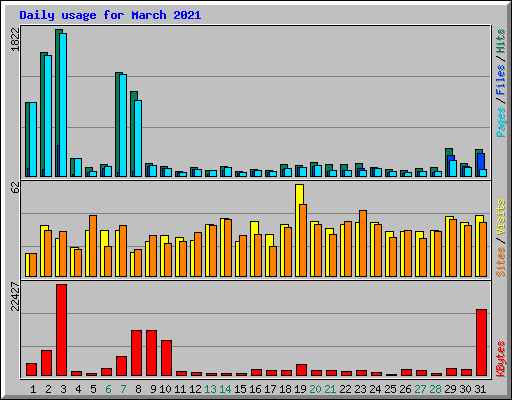Viewport: 512px width, 400px height.
Task: Click day label 5 on the x-axis
Action: pos(93,389)
